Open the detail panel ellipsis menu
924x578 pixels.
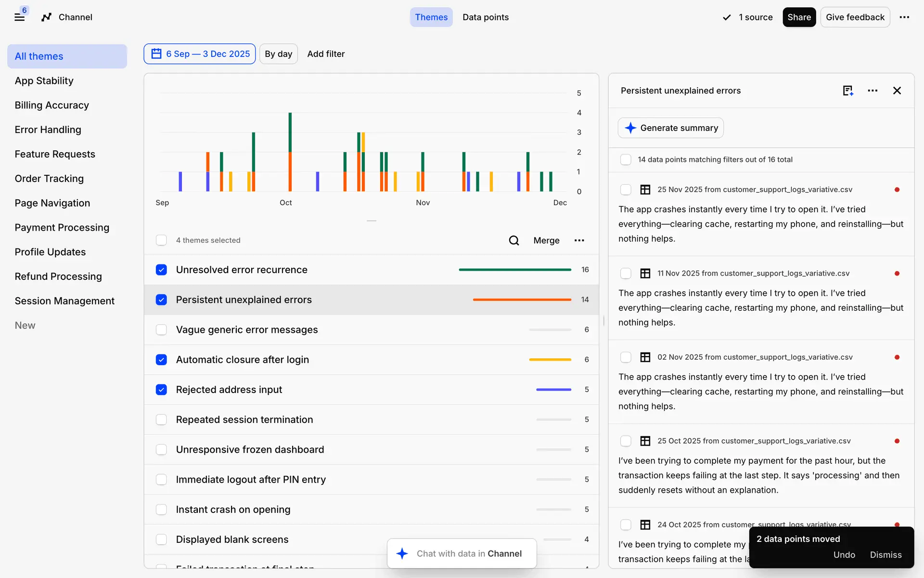(x=873, y=91)
